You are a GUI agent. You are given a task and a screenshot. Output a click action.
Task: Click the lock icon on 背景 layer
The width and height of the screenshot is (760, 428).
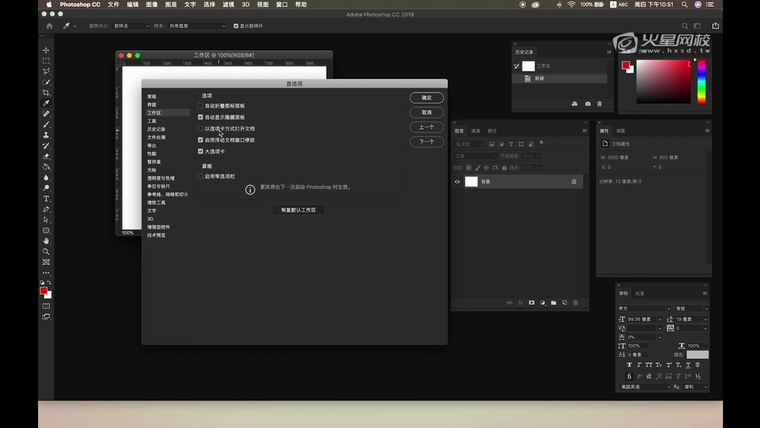point(574,182)
